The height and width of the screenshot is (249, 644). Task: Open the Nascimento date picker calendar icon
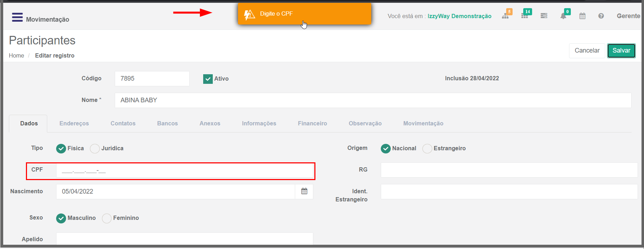click(x=304, y=191)
